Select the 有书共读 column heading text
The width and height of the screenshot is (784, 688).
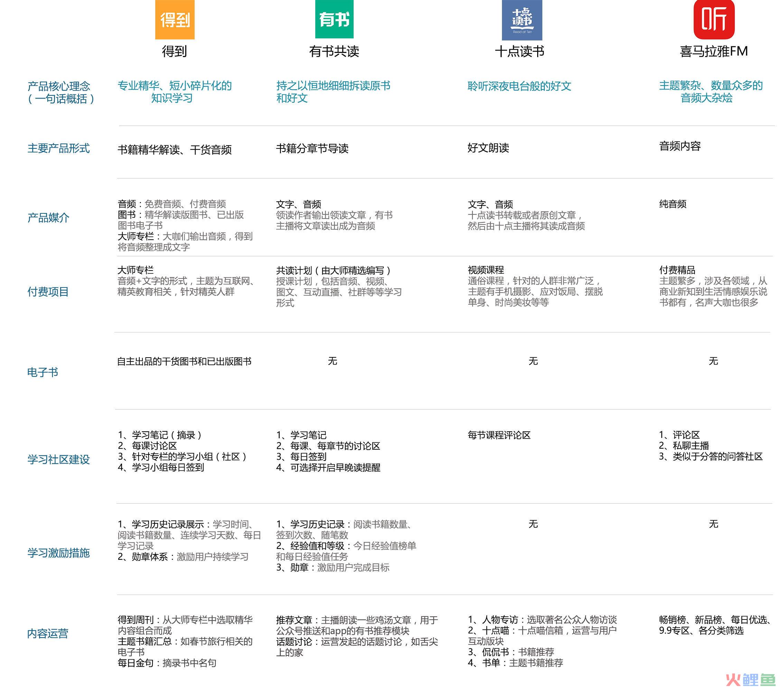334,51
